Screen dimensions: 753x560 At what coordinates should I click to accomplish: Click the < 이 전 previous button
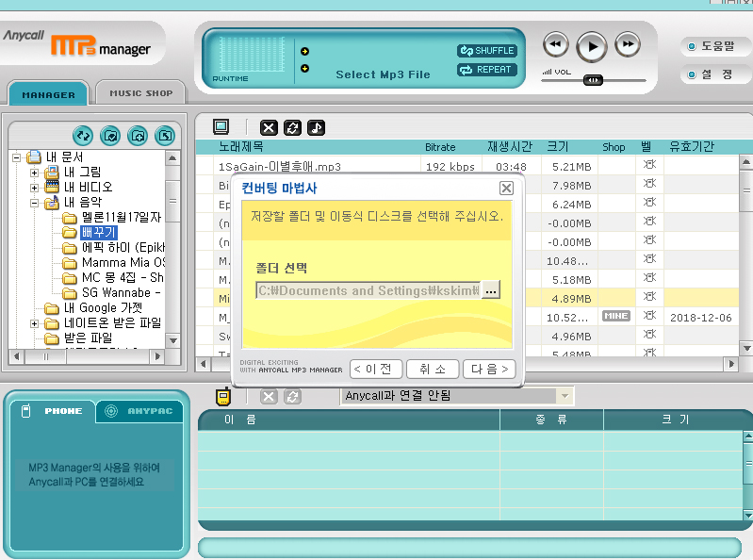click(376, 369)
